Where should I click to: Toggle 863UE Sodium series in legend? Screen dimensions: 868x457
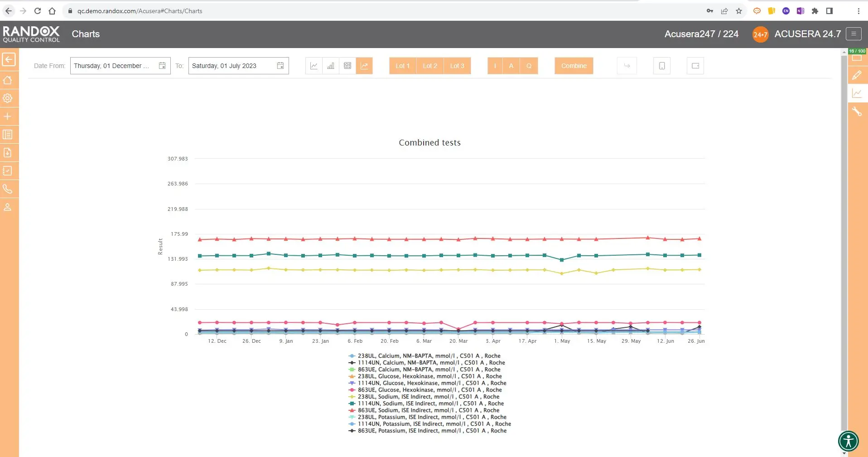point(428,410)
